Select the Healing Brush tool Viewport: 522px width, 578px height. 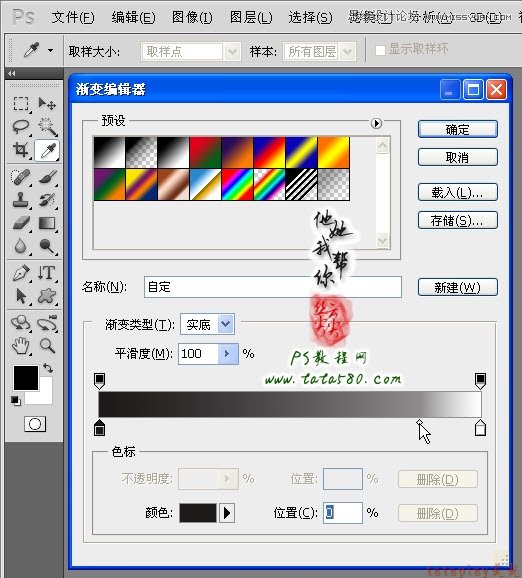(x=21, y=177)
